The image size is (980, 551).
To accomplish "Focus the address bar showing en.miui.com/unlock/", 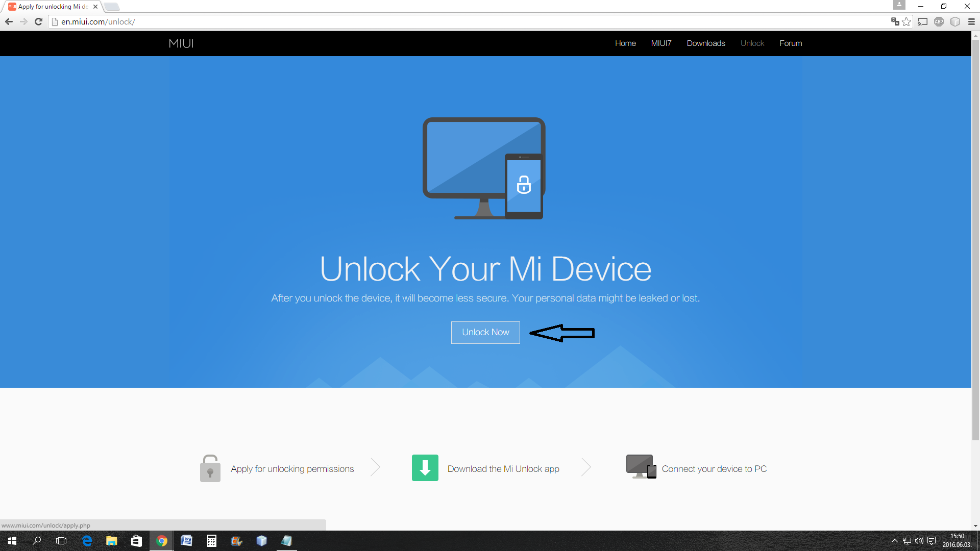I will point(470,21).
